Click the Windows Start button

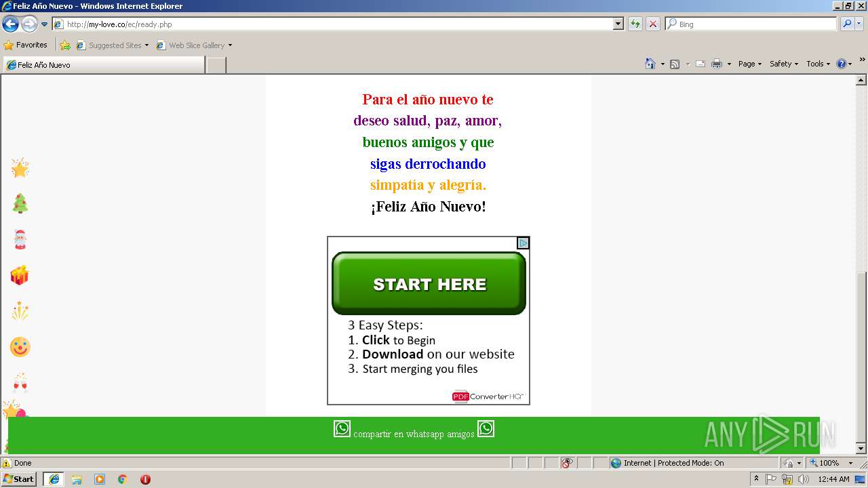click(19, 479)
